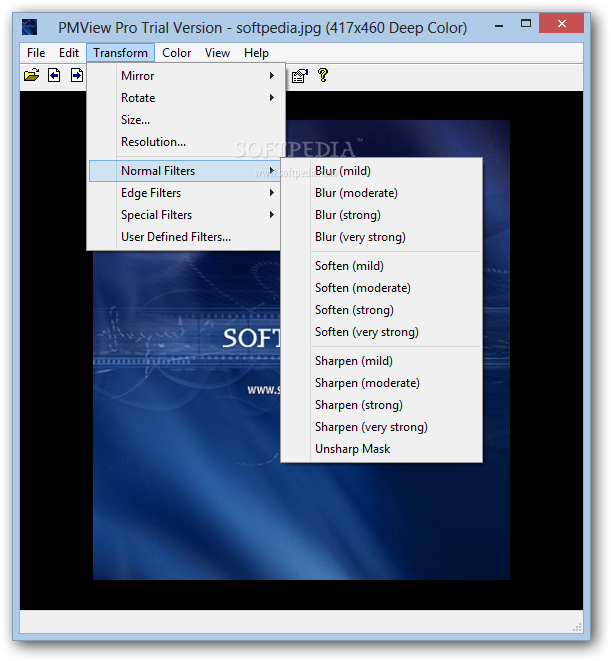Expand the Mirror submenu
The height and width of the screenshot is (661, 611).
click(x=186, y=76)
